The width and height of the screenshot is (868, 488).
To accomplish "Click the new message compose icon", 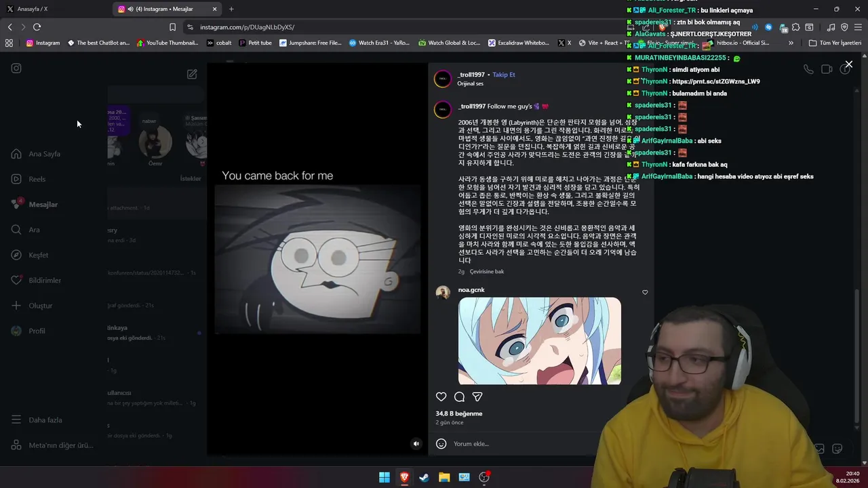I will click(x=192, y=74).
